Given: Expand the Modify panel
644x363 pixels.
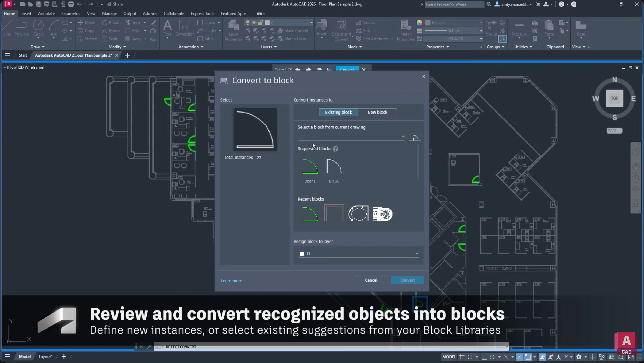Looking at the screenshot, I should click(117, 47).
